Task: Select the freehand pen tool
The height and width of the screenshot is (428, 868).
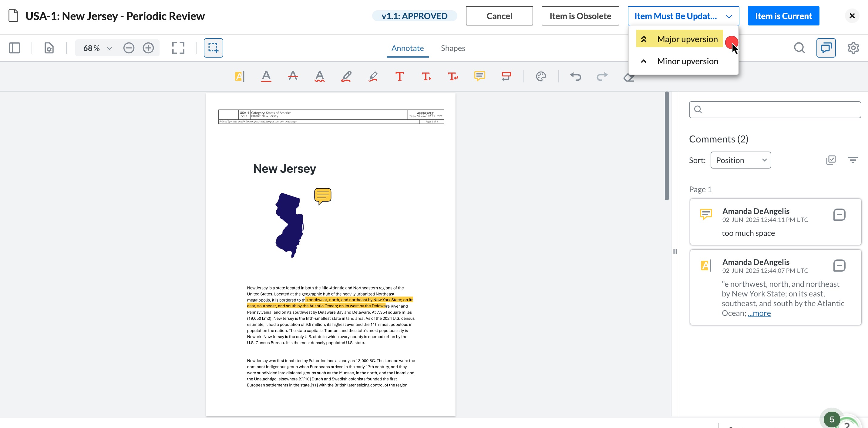Action: click(346, 76)
